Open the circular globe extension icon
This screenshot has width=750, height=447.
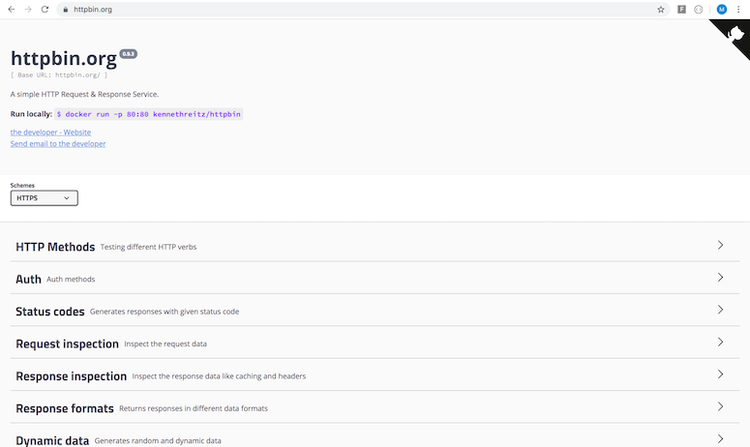coord(698,10)
